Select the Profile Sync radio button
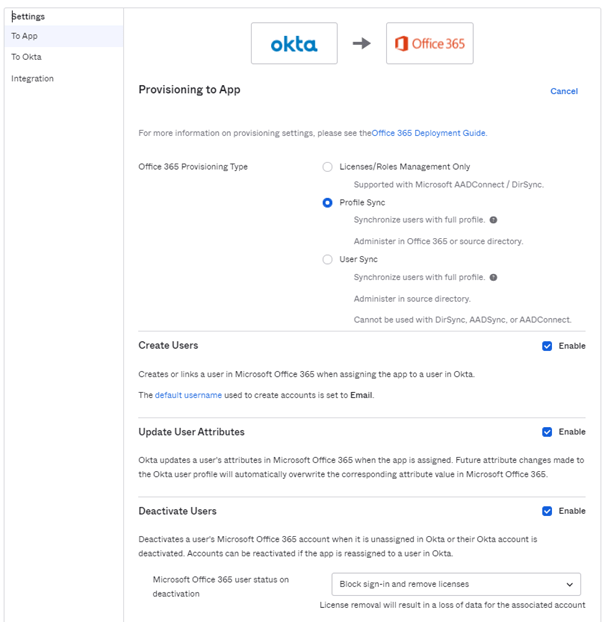605x622 pixels. pos(327,202)
